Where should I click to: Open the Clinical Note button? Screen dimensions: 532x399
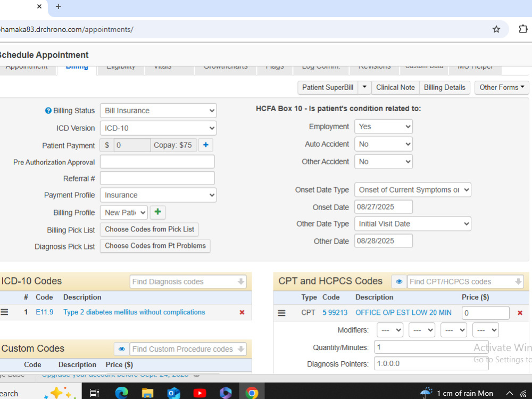click(x=395, y=87)
